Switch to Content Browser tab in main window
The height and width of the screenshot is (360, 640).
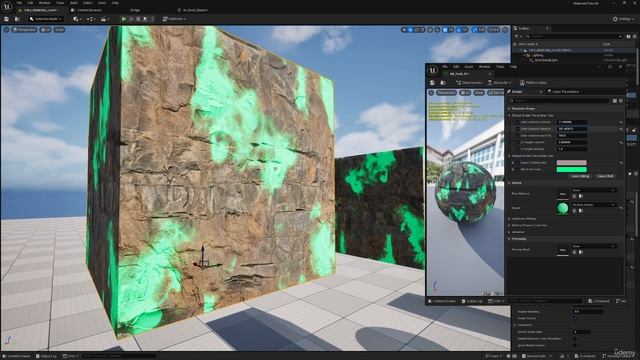point(86,10)
